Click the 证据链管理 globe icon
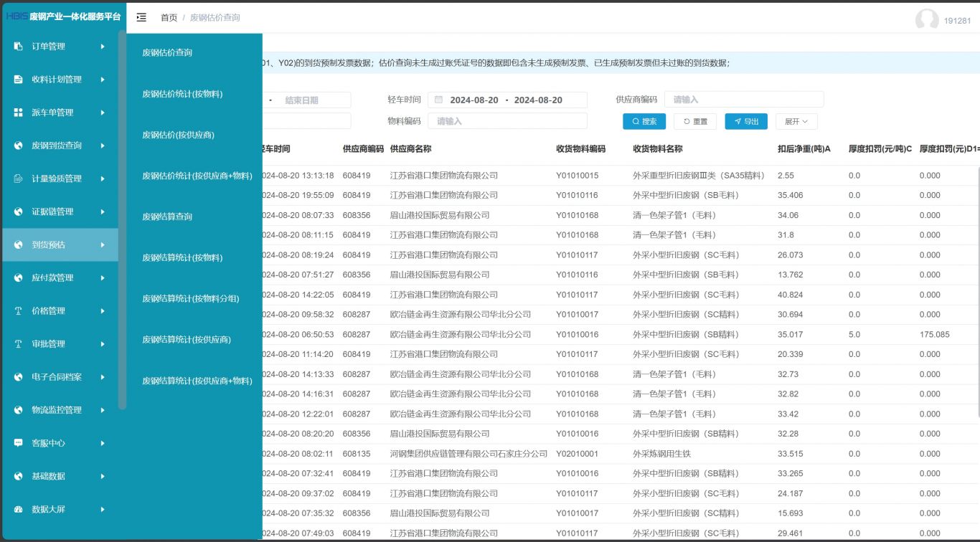This screenshot has height=542, width=980. (x=19, y=211)
